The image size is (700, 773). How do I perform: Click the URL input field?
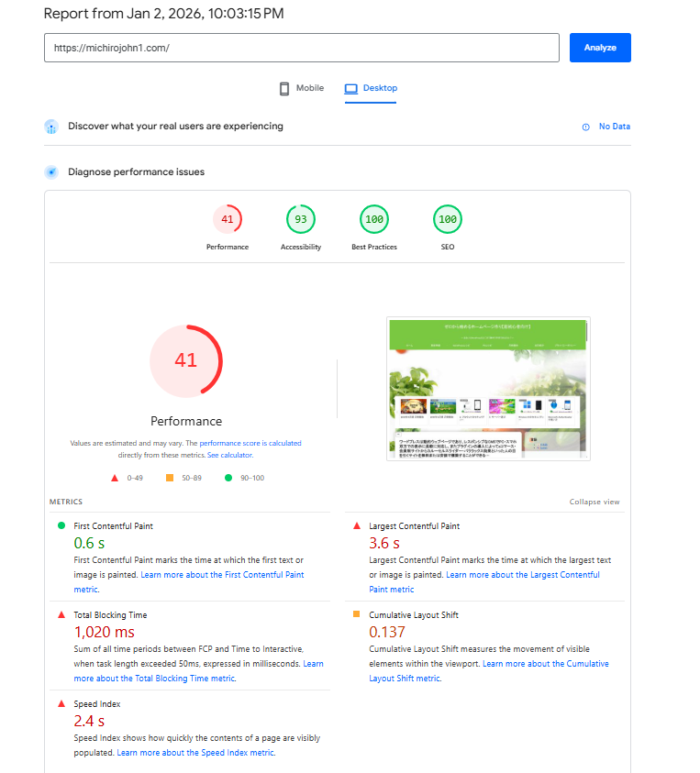click(301, 48)
